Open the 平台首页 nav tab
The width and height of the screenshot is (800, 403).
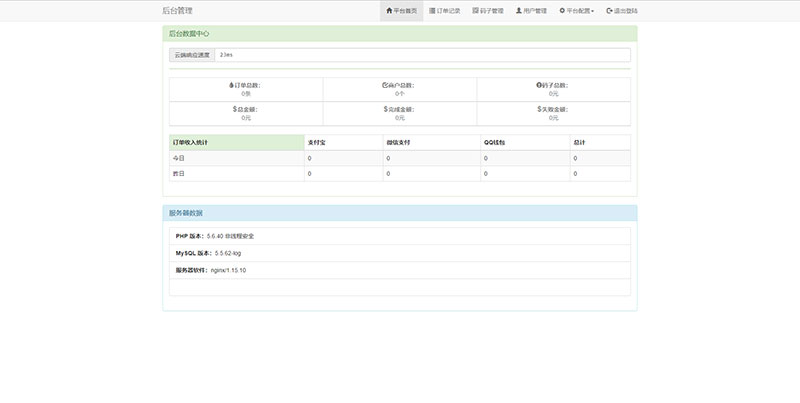coord(401,11)
